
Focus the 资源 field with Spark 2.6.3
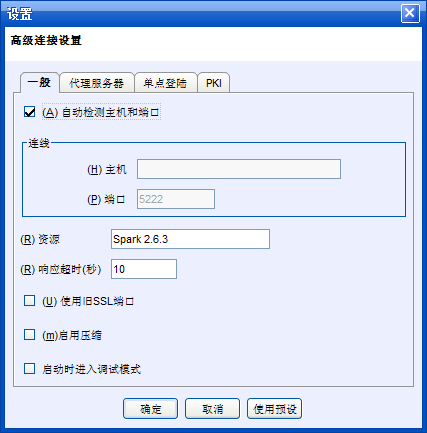click(x=190, y=239)
